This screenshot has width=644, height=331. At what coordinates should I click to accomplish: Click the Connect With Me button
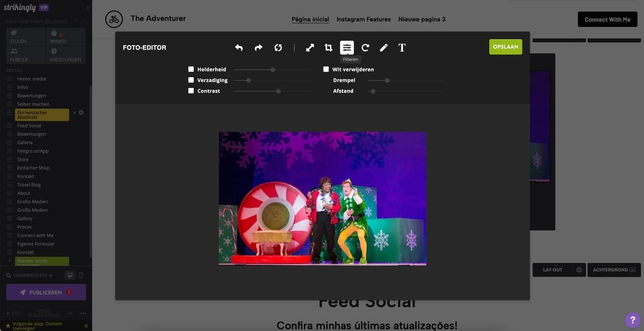pos(608,19)
